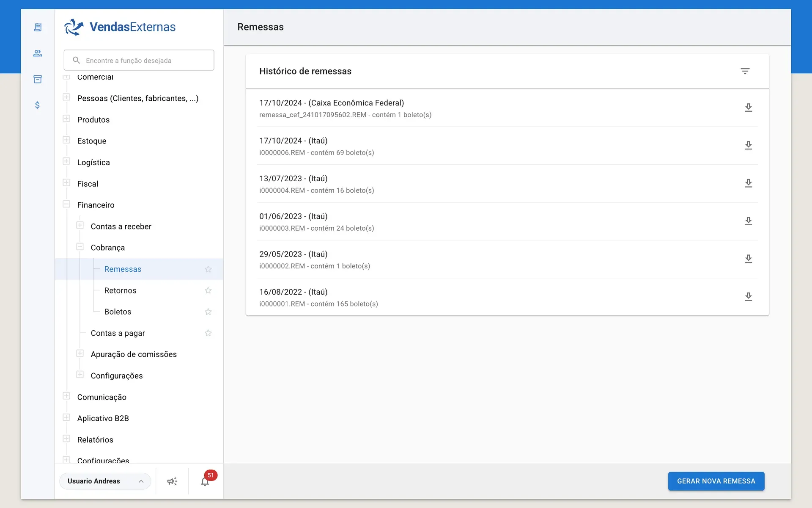812x508 pixels.
Task: Open the Usuario Andreas user dropdown
Action: click(105, 481)
